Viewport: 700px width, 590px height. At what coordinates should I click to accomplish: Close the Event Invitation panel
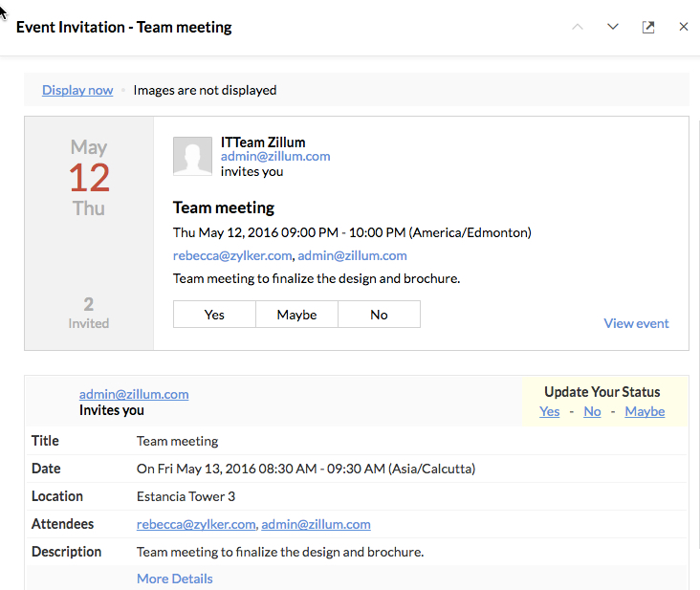coord(684,27)
